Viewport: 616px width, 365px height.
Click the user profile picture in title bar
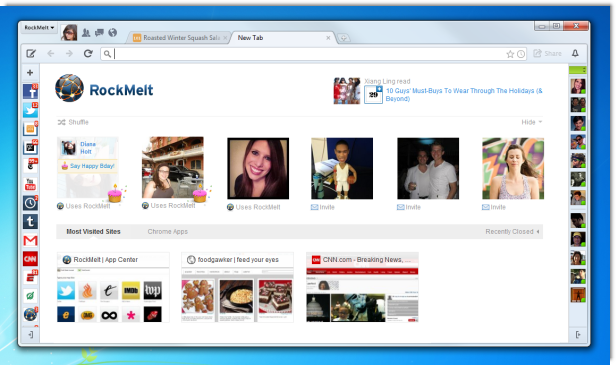point(69,32)
